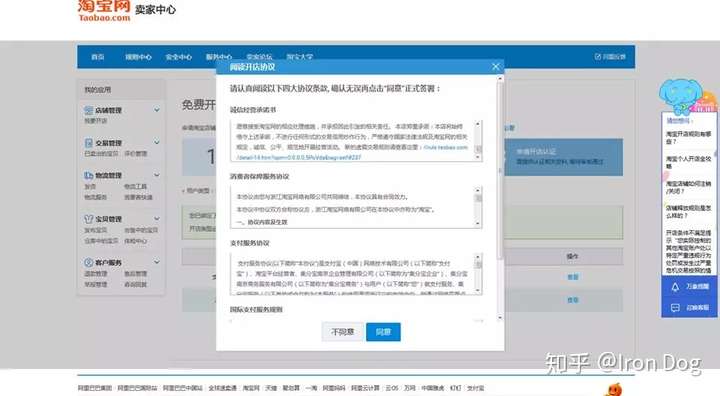Open 评价管理 under 交易管理
Image resolution: width=720 pixels, height=396 pixels.
coord(135,153)
